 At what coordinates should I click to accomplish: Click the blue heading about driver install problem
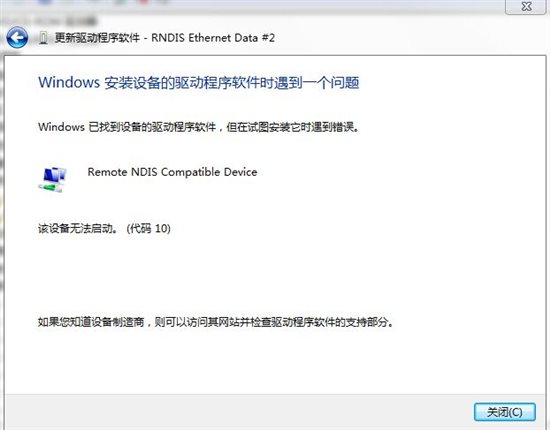coord(199,83)
